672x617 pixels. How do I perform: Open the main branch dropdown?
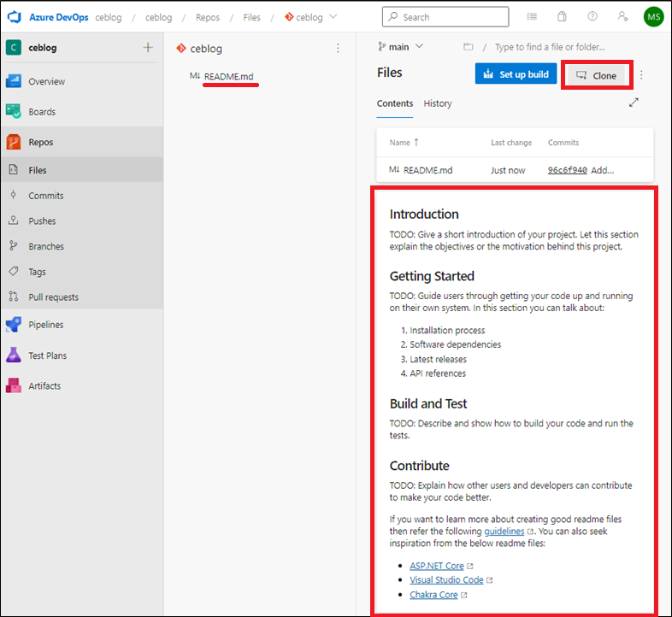400,47
